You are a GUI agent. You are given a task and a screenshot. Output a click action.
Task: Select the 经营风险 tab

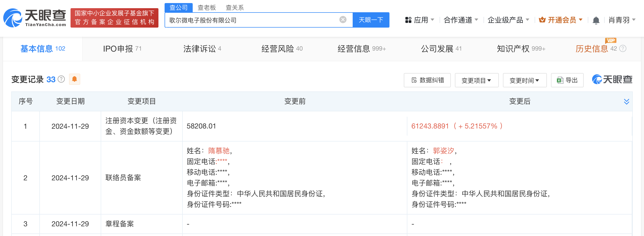click(282, 49)
